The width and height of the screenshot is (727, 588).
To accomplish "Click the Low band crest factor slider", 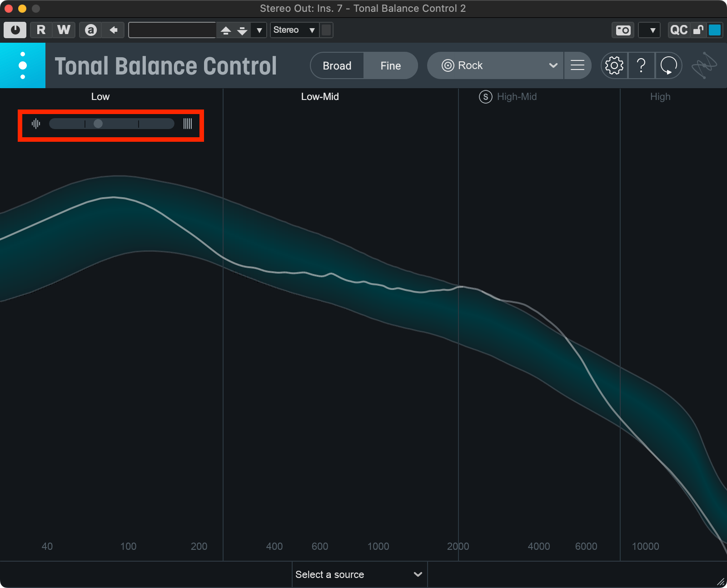I will coord(111,124).
